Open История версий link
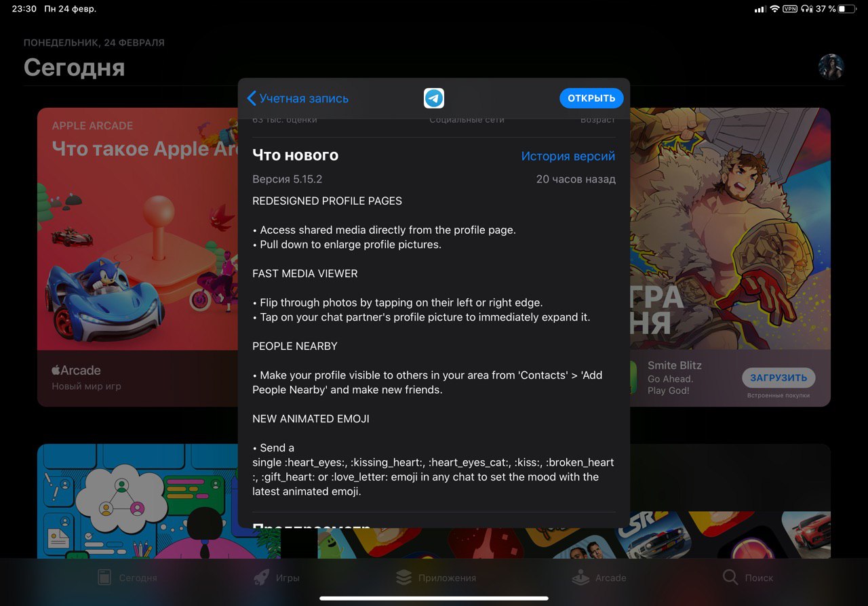 568,156
